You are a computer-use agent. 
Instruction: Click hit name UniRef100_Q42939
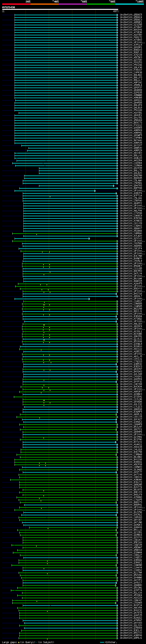coord(131,168)
